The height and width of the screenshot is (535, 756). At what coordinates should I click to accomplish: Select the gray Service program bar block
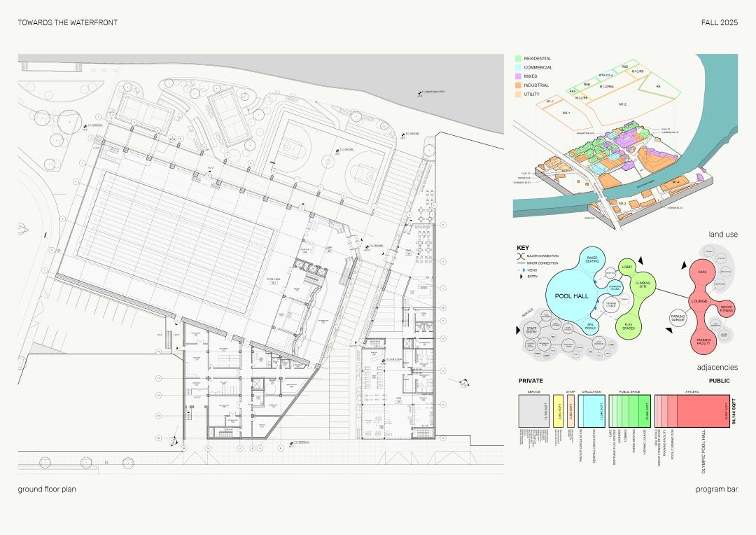coord(532,410)
